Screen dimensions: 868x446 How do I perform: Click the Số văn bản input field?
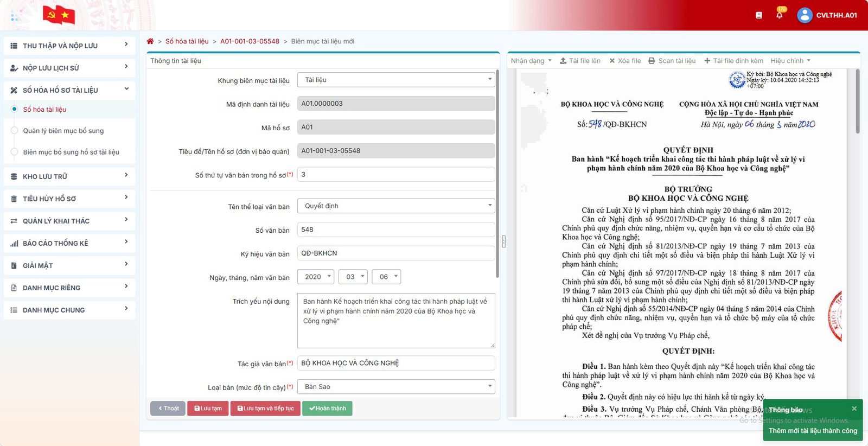click(x=396, y=230)
